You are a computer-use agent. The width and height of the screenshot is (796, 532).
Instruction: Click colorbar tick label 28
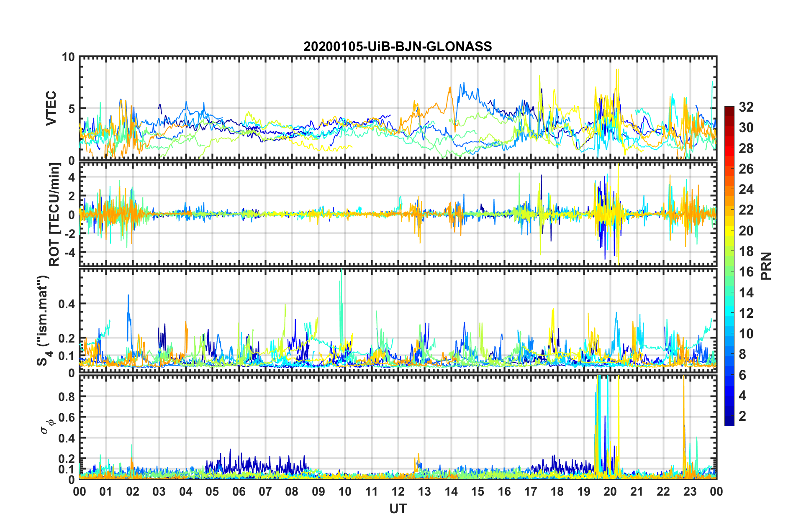[746, 148]
